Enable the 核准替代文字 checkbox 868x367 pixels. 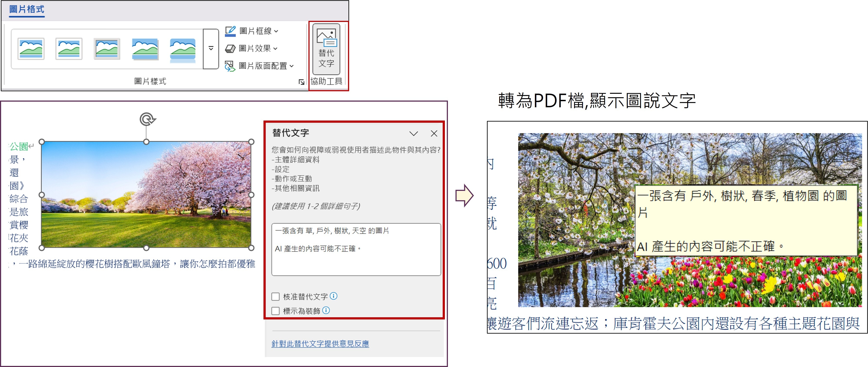[x=275, y=297]
